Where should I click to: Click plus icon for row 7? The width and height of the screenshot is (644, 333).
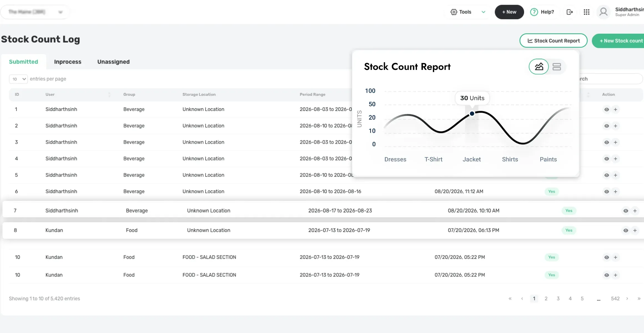coord(635,211)
